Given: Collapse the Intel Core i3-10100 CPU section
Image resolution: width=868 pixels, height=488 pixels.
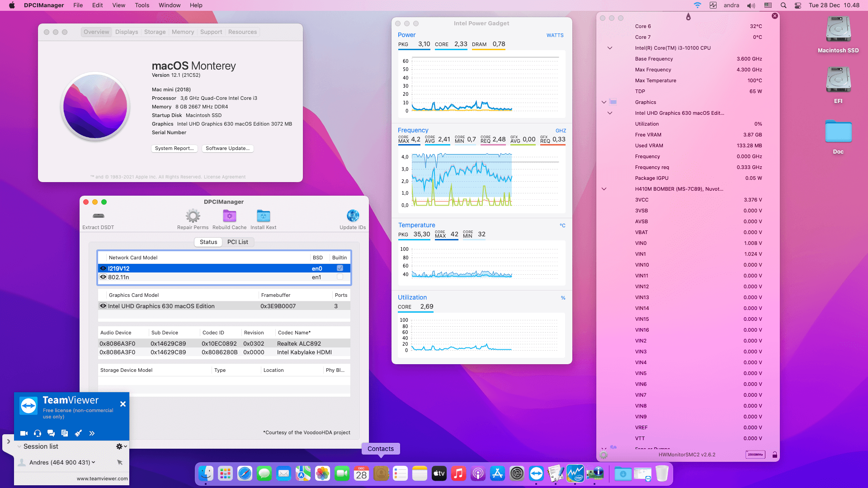Looking at the screenshot, I should [x=610, y=48].
